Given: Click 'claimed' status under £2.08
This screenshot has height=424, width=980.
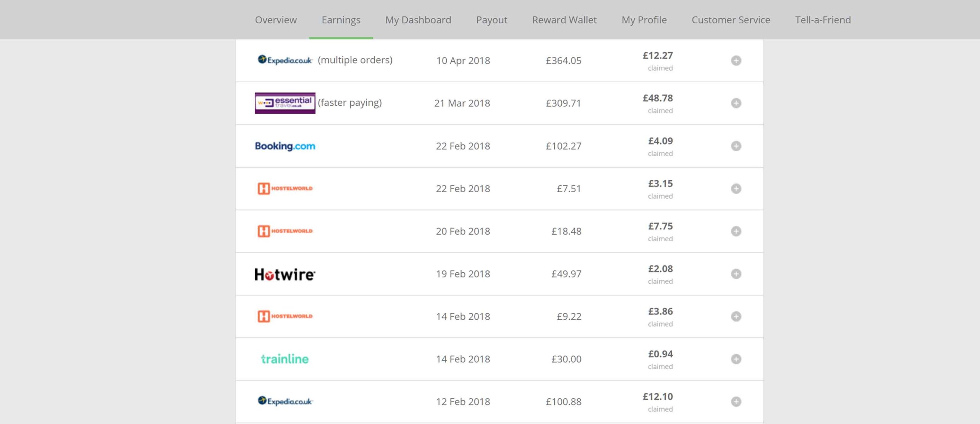Looking at the screenshot, I should [x=660, y=282].
